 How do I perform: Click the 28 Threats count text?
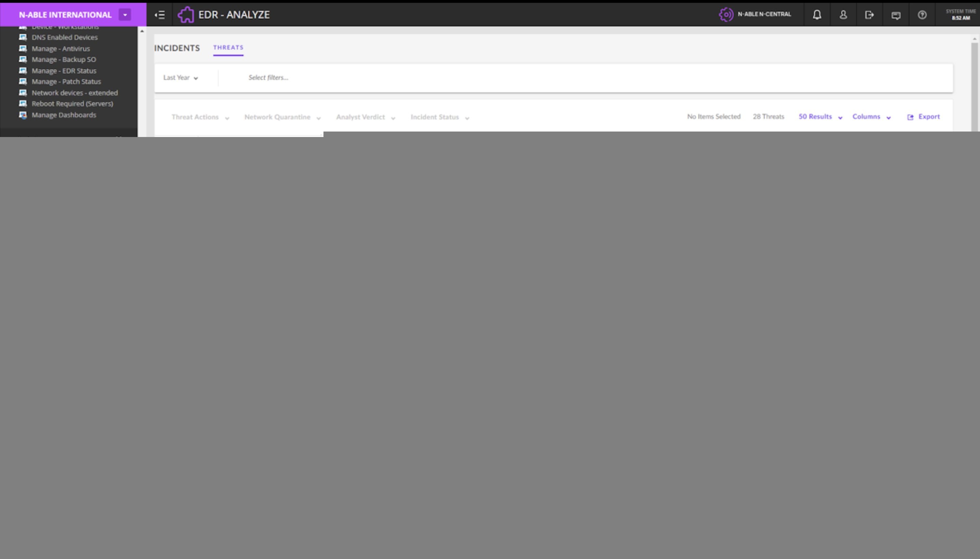tap(768, 116)
